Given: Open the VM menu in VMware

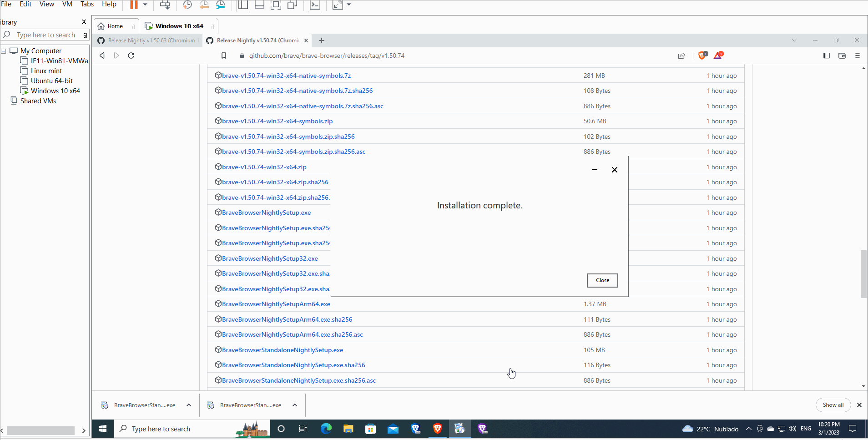Looking at the screenshot, I should [x=67, y=4].
